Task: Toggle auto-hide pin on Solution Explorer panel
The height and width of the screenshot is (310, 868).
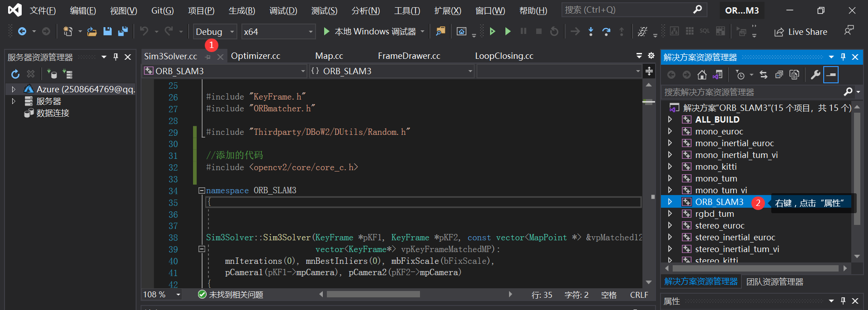Action: tap(843, 57)
